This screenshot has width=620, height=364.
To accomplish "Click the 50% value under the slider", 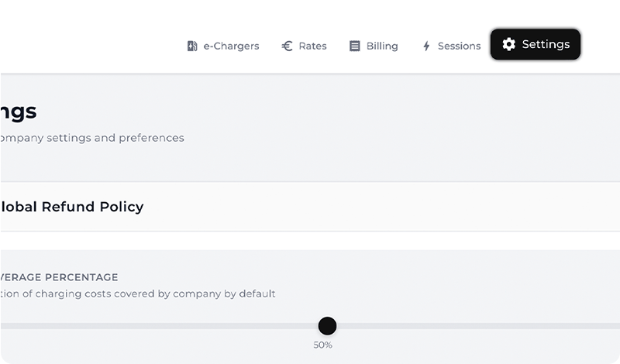I will pyautogui.click(x=323, y=345).
